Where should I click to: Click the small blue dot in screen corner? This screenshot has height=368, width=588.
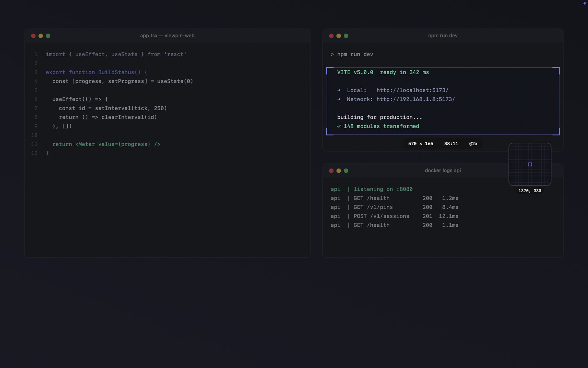[584, 3]
